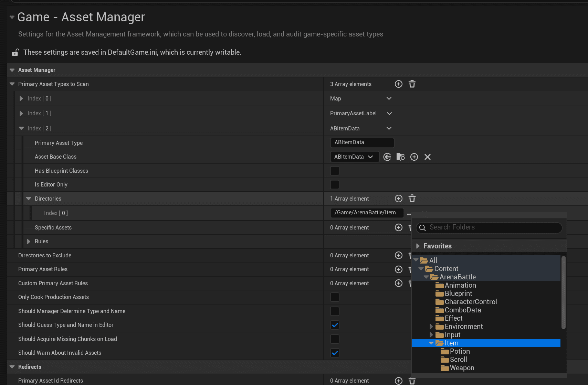This screenshot has height=385, width=588.
Task: Add a new element to Directories array
Action: click(398, 199)
